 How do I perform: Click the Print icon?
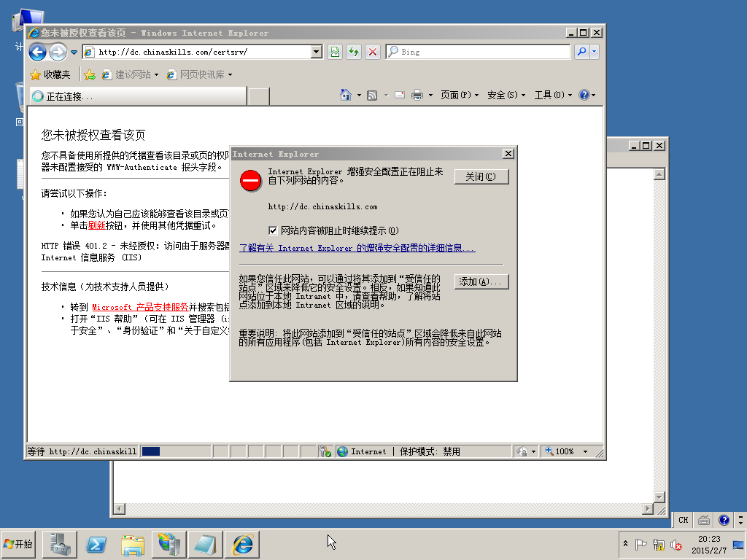point(417,96)
